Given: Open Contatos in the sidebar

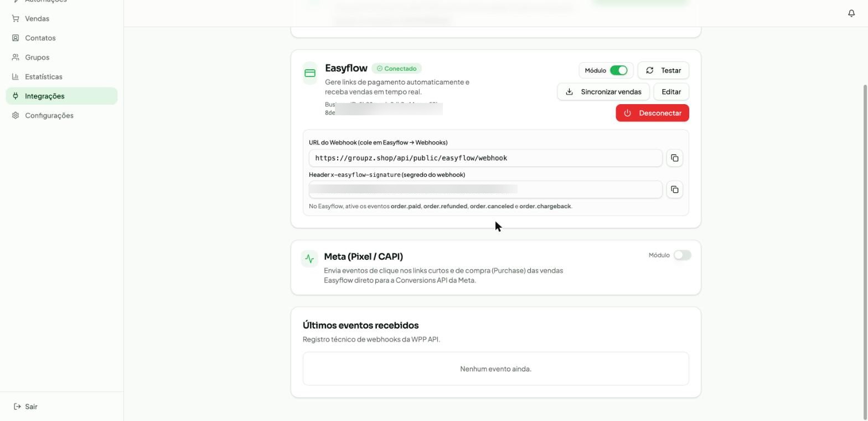Looking at the screenshot, I should tap(61, 38).
